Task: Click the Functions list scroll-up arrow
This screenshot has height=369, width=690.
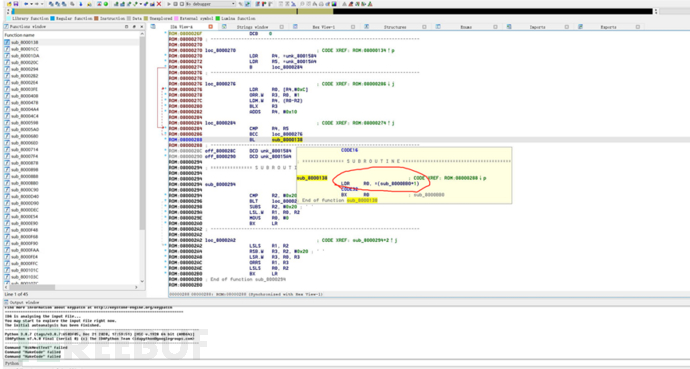Action: click(142, 34)
